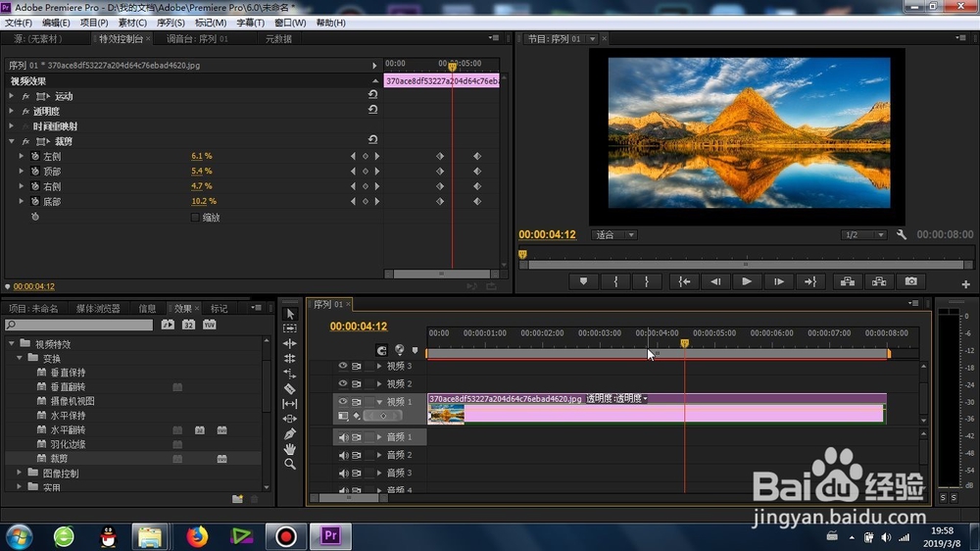This screenshot has height=551, width=980.
Task: Reset the 运动 effect
Action: (x=373, y=94)
